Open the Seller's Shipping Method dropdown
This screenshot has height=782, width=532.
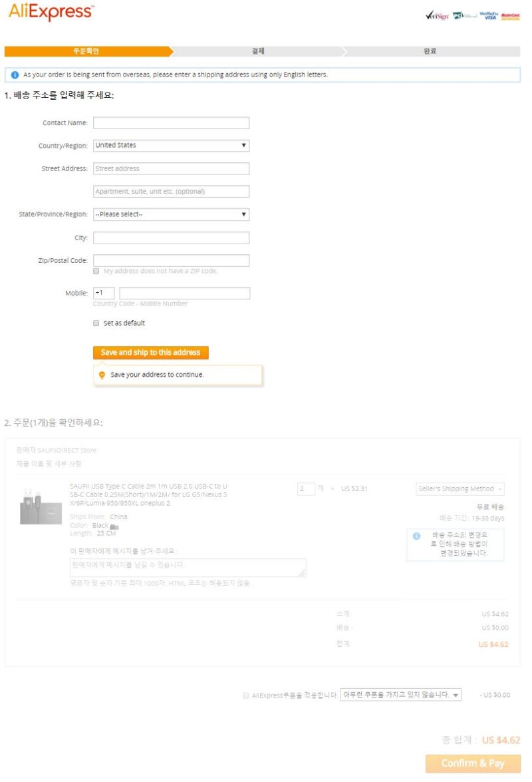(460, 488)
